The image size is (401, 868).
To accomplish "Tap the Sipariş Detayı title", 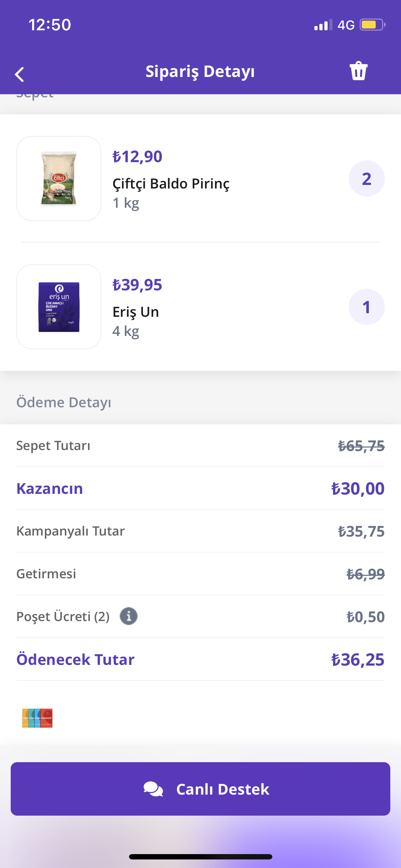I will (200, 71).
